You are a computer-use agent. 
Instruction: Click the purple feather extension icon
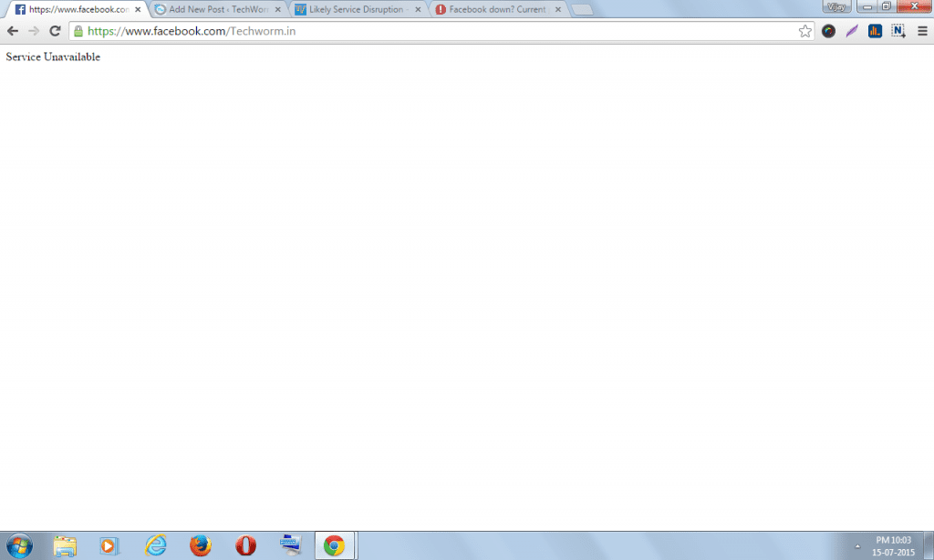pos(852,31)
